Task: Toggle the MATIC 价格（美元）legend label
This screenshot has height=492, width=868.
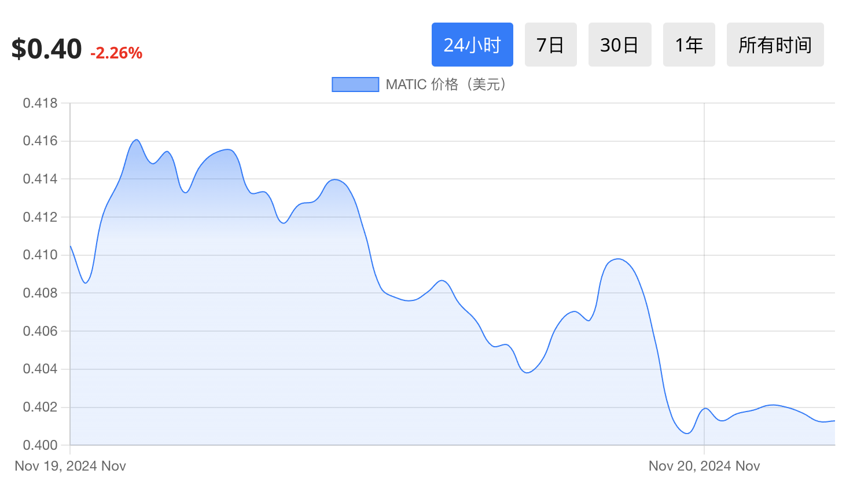Action: (x=446, y=85)
